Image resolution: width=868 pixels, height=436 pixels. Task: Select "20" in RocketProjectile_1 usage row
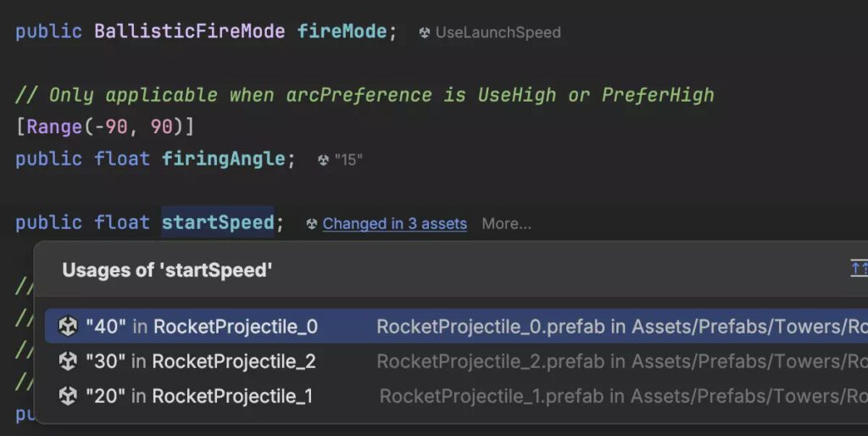456,396
